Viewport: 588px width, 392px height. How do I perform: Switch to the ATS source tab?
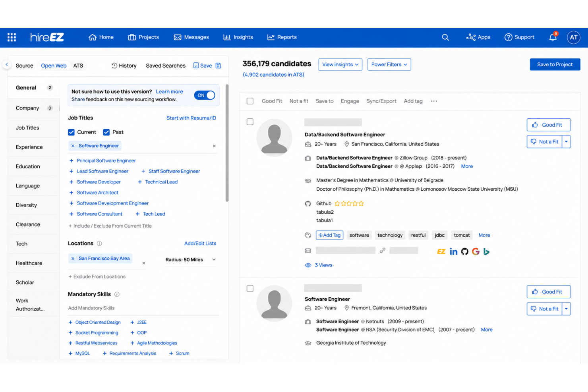point(78,66)
